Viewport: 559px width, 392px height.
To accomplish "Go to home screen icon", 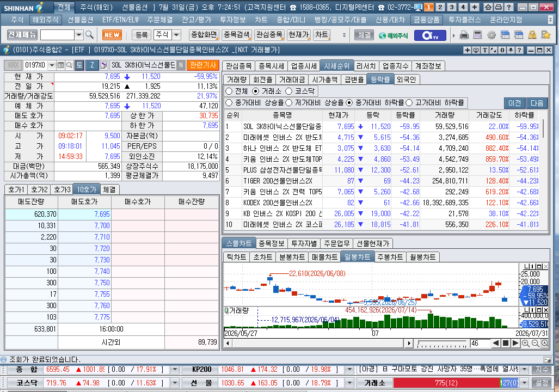I will click(488, 7).
